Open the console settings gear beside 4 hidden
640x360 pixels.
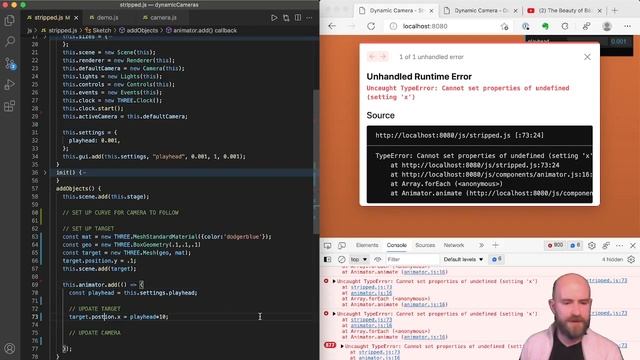631,260
